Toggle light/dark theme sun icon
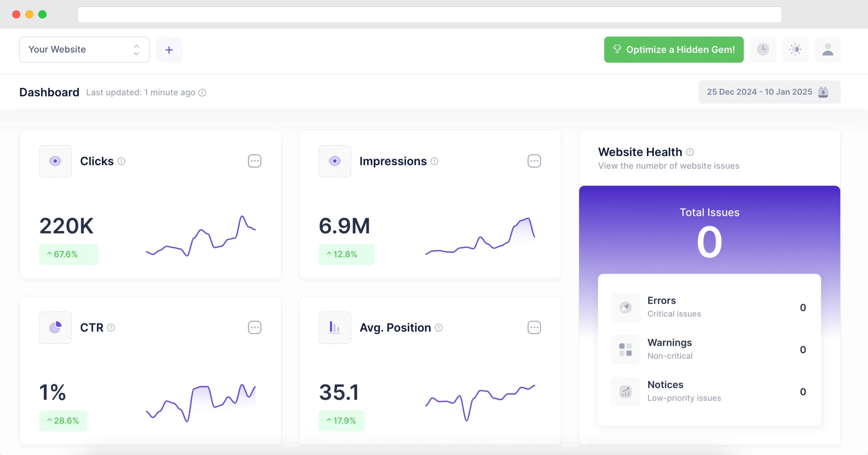 tap(795, 50)
